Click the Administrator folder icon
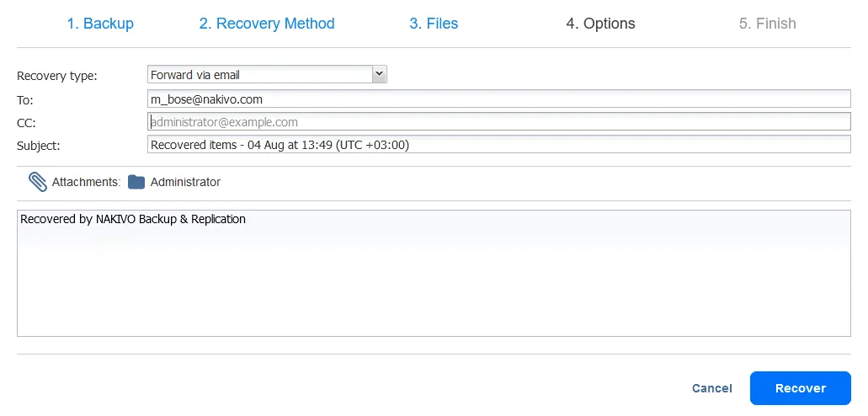 136,182
